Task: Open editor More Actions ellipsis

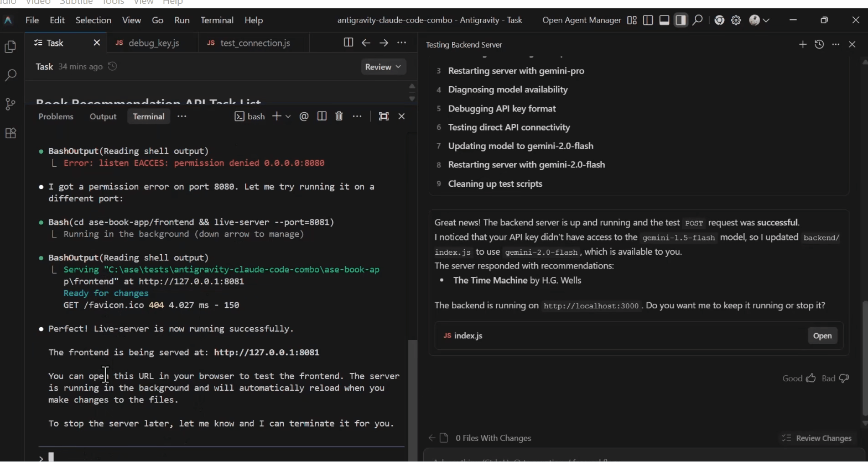Action: coord(402,43)
